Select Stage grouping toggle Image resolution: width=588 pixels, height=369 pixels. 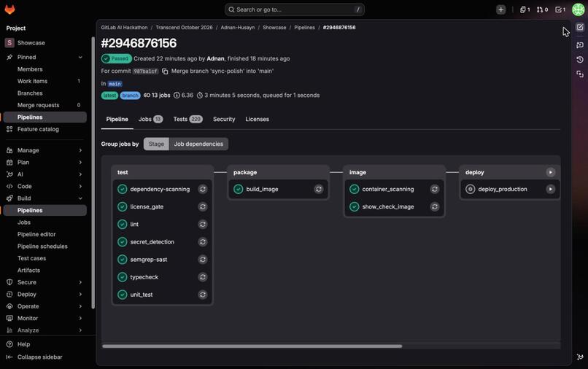pos(156,144)
